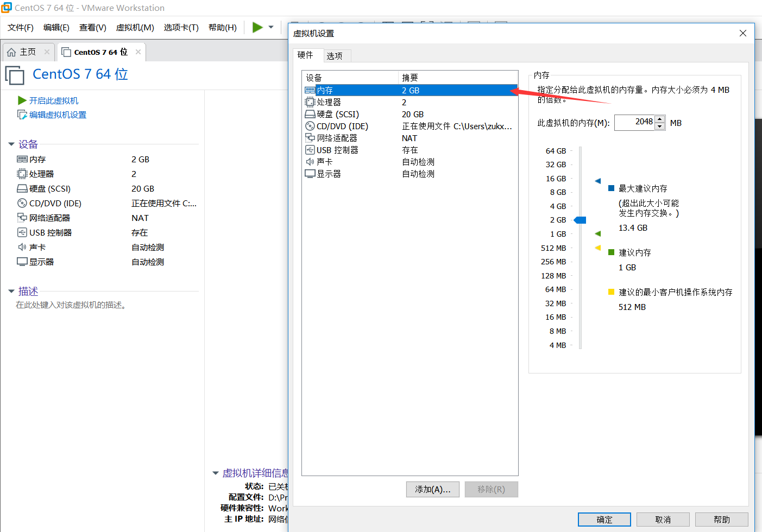Select the display icon in the dialog list
Image resolution: width=762 pixels, height=532 pixels.
310,174
